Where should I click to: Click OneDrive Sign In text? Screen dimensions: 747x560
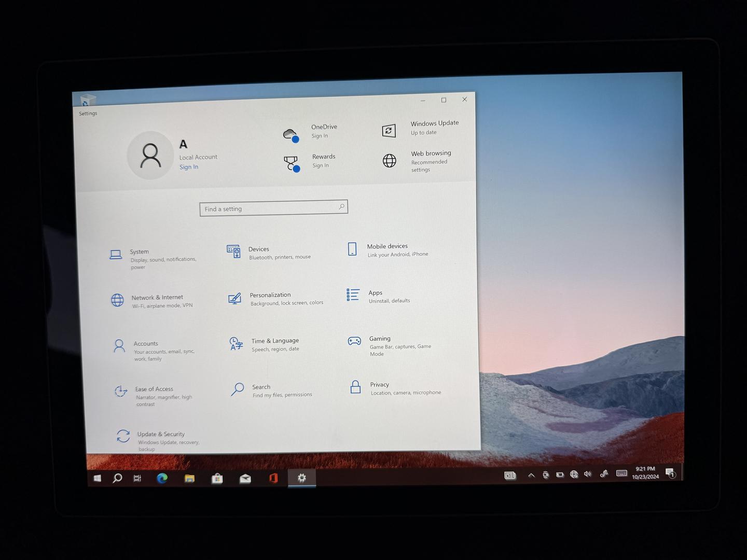click(320, 136)
